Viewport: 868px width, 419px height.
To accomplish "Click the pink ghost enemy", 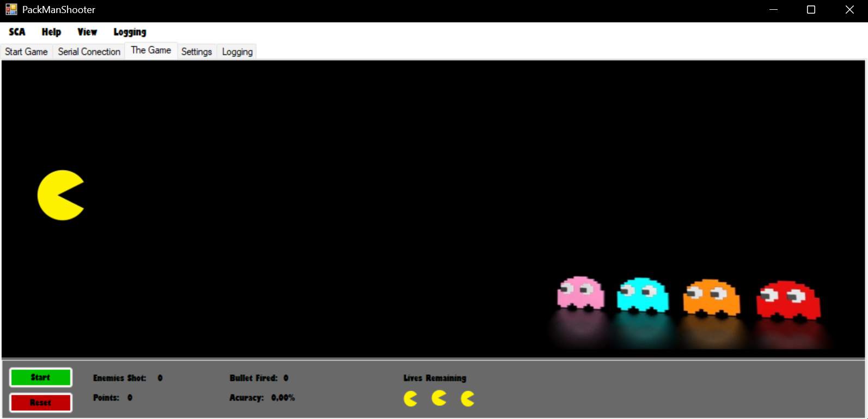I will point(580,293).
